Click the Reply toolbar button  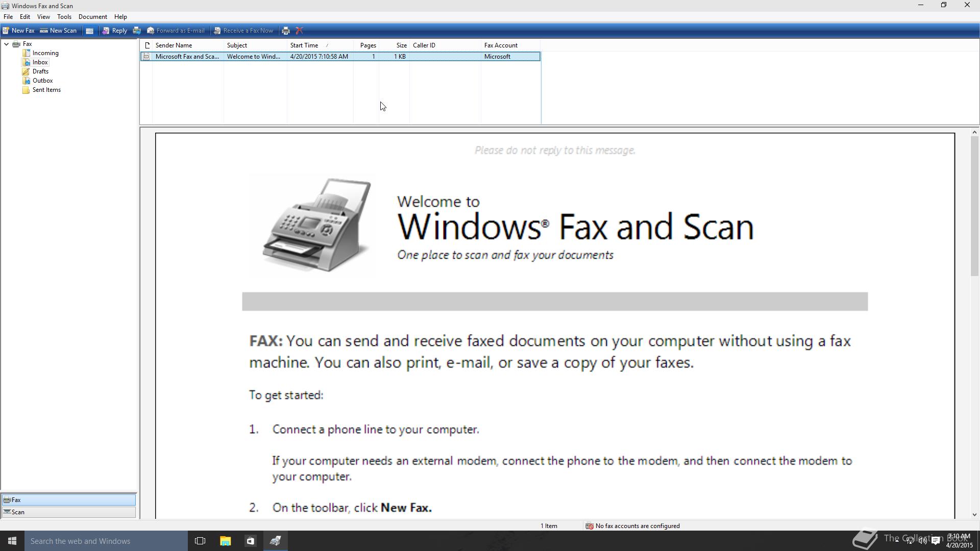114,31
